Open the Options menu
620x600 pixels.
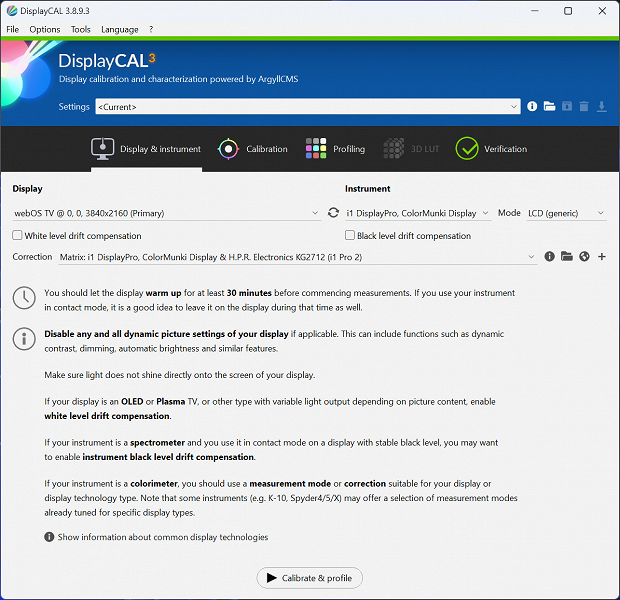click(x=45, y=29)
